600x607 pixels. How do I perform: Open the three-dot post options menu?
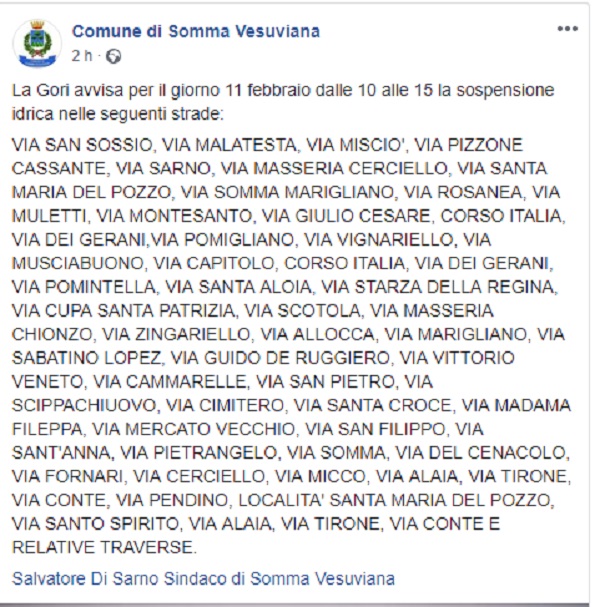click(x=570, y=31)
